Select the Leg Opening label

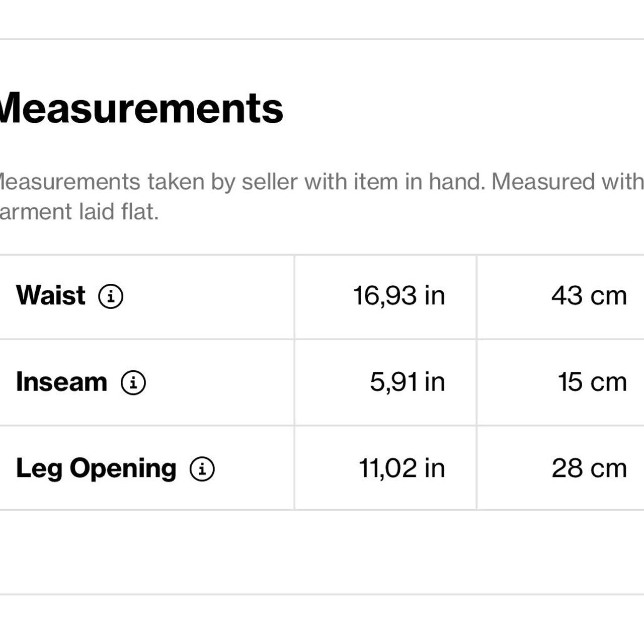(x=96, y=468)
